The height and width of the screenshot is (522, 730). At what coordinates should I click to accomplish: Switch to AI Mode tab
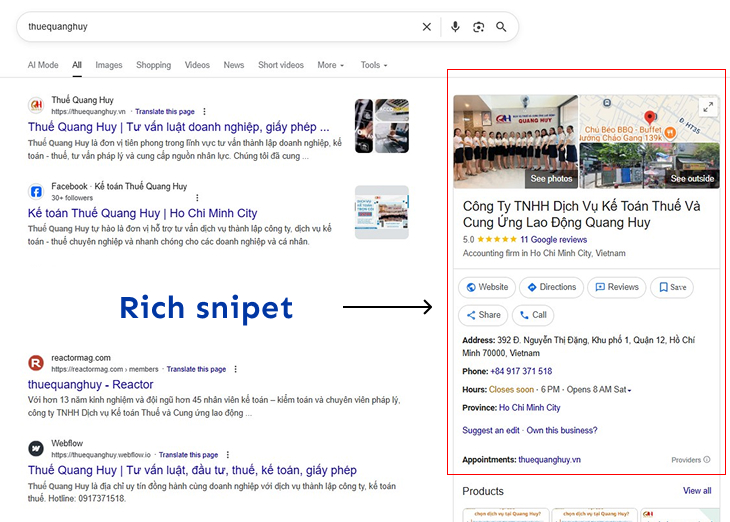(x=43, y=65)
